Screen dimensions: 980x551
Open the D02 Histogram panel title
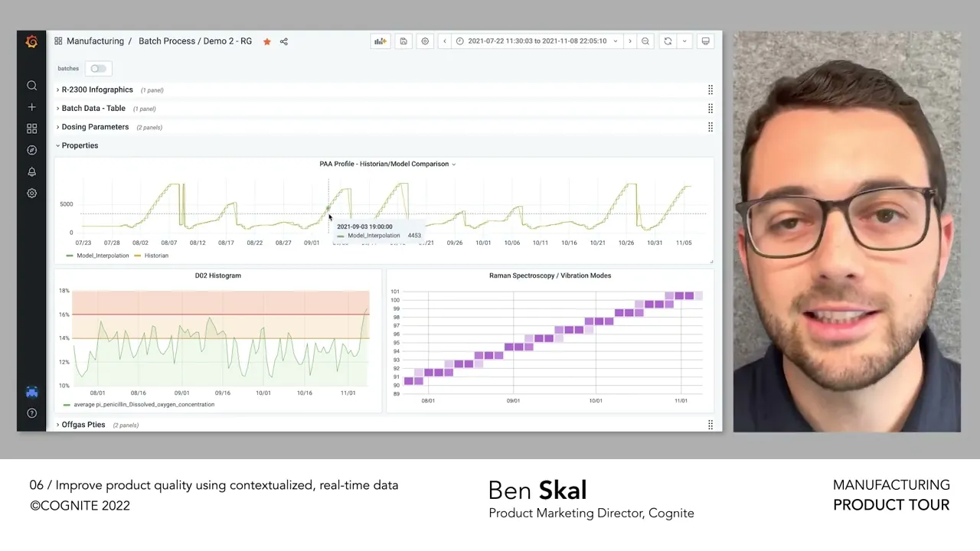tap(218, 275)
